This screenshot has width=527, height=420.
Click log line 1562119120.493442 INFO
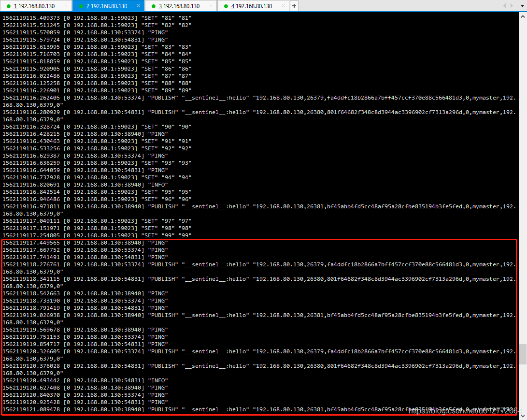[85, 381]
